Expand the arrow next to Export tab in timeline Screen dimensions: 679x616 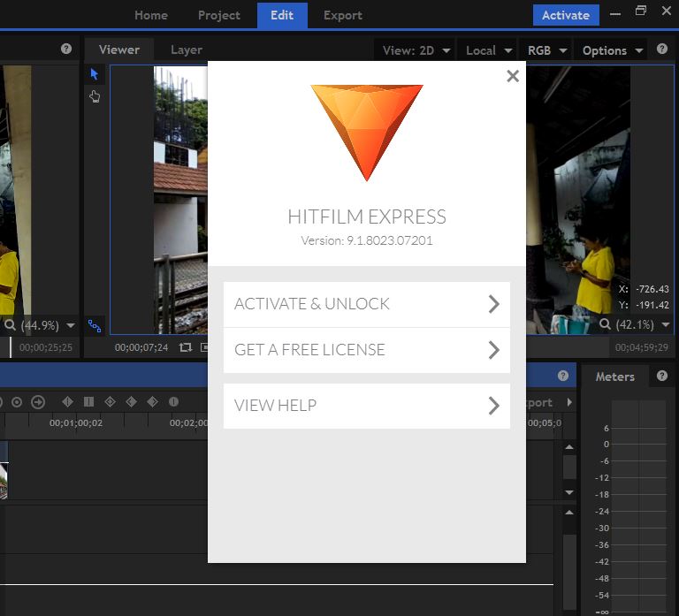(569, 402)
